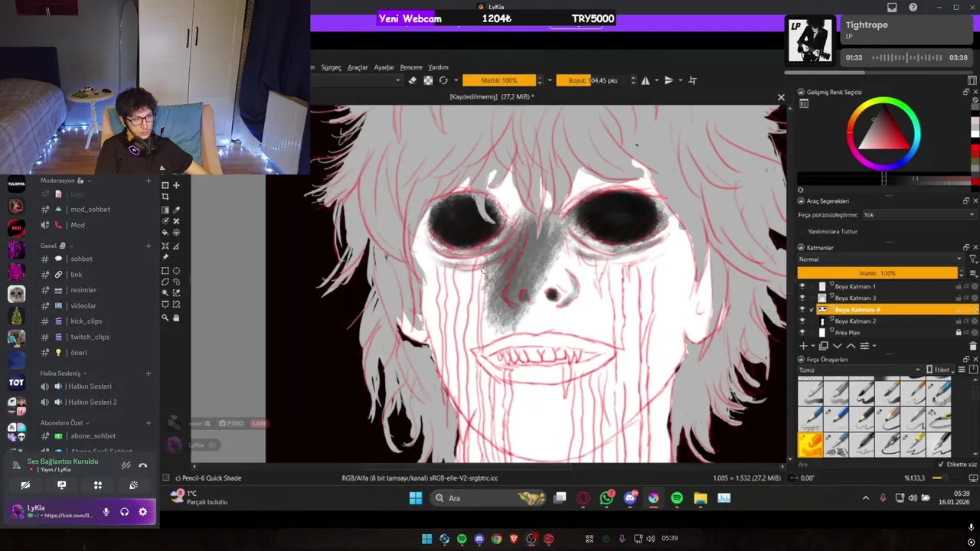The height and width of the screenshot is (551, 980).
Task: Select the zoom magnifier tool
Action: tap(165, 318)
